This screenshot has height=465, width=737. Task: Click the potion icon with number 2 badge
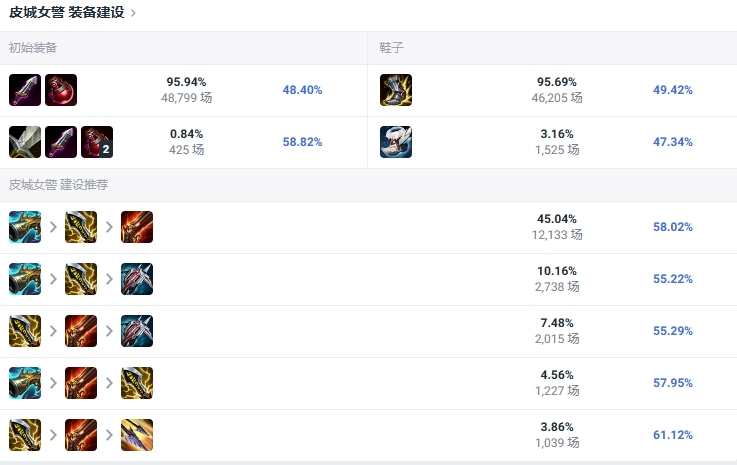(97, 142)
